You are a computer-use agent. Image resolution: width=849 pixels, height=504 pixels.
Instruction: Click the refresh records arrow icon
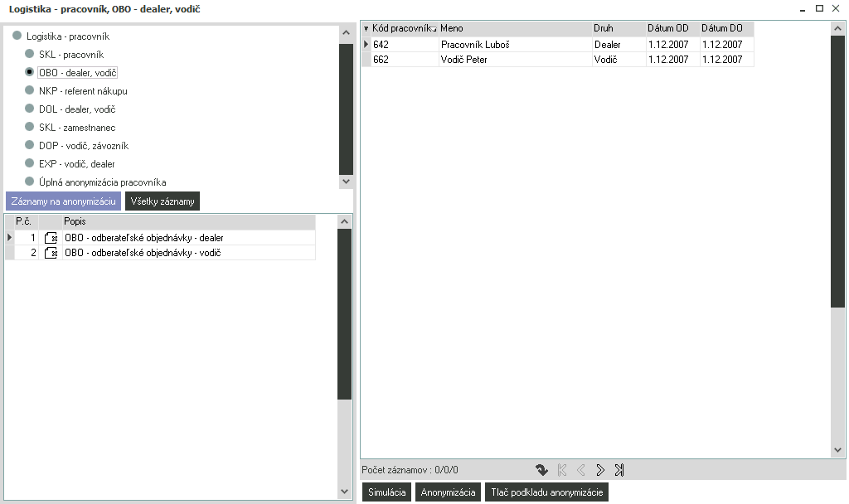pos(541,470)
